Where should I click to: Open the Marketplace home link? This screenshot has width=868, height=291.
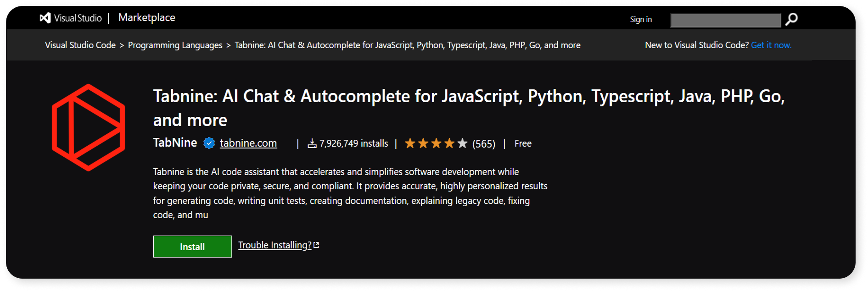(x=147, y=18)
